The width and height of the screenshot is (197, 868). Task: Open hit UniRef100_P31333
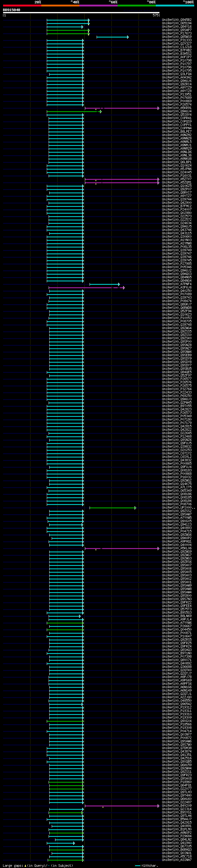172,40
